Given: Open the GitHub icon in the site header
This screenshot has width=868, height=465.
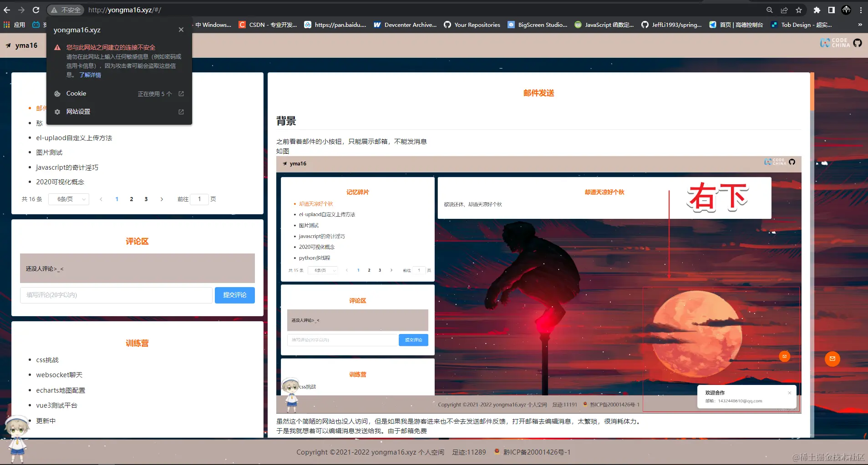Looking at the screenshot, I should [858, 43].
